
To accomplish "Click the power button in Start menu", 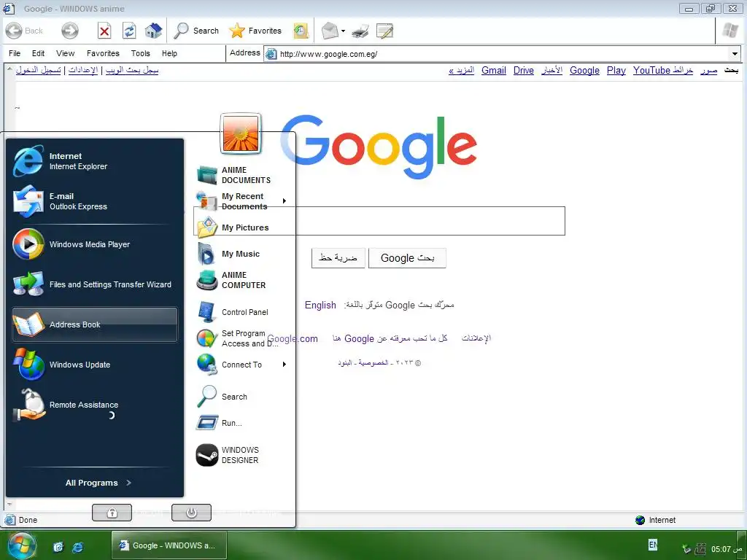I will click(x=192, y=513).
